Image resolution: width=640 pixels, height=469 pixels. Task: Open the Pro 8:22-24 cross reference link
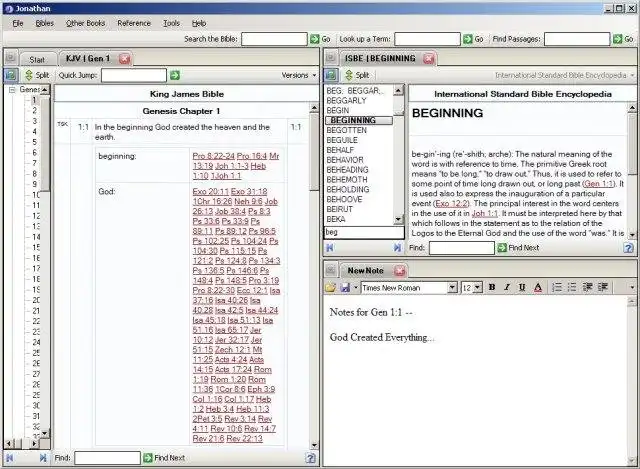tap(213, 156)
